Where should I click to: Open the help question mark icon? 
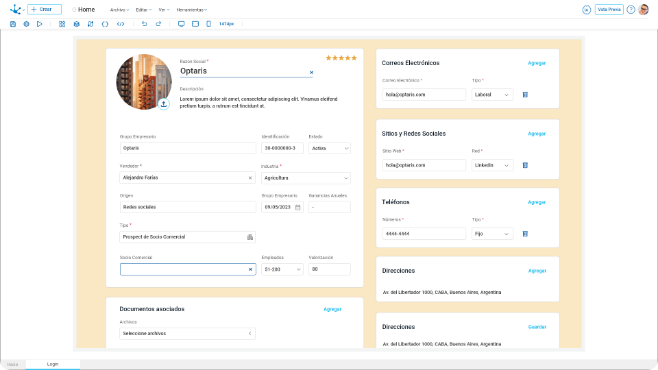tap(631, 10)
